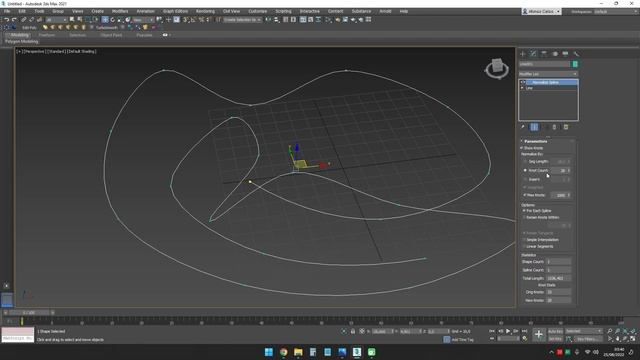Open the selection filter All dropdown
Screen dimensions: 640x360
pos(56,20)
